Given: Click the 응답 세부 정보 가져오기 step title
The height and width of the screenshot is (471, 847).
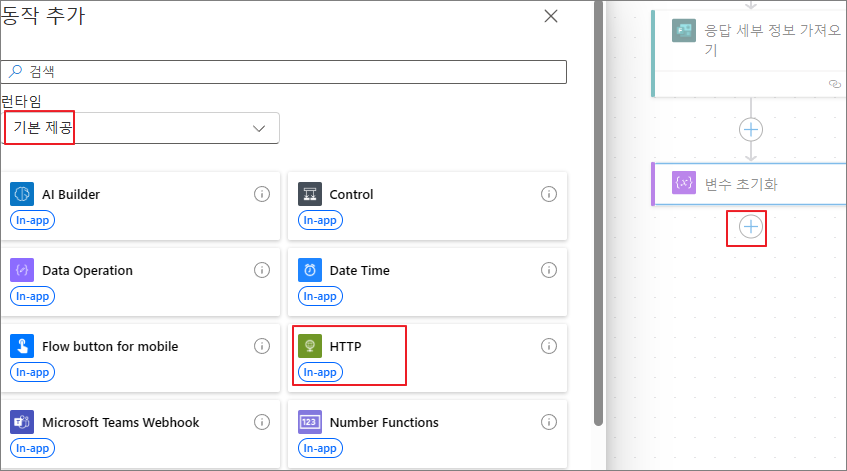Looking at the screenshot, I should (772, 39).
